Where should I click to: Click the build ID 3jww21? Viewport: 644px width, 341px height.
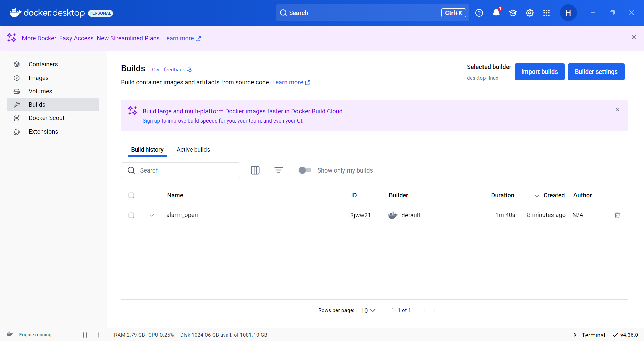coord(360,215)
